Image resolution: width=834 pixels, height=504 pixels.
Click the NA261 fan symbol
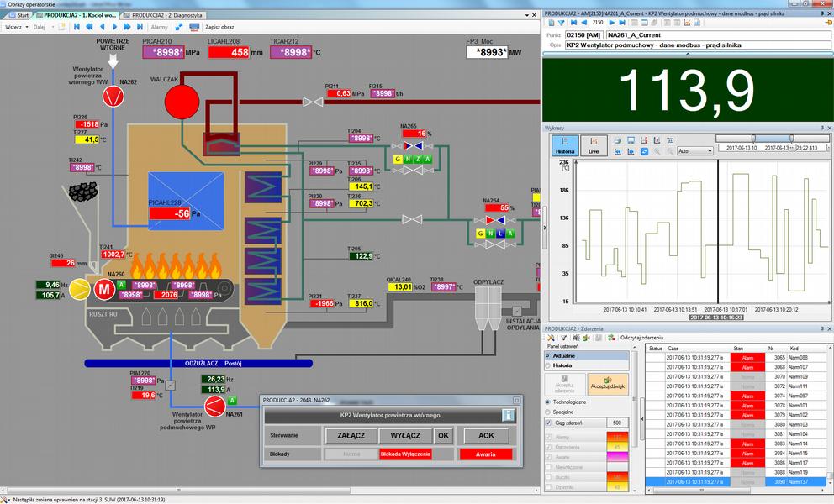215,407
